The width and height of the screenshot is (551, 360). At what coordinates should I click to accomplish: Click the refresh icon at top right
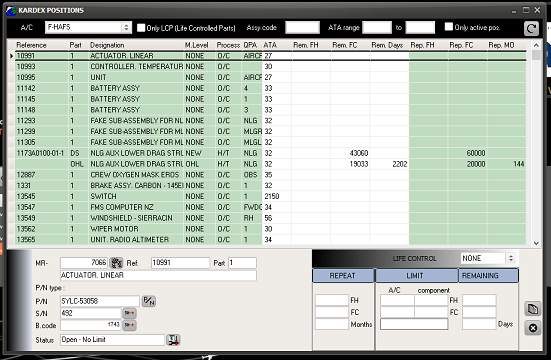pos(531,28)
